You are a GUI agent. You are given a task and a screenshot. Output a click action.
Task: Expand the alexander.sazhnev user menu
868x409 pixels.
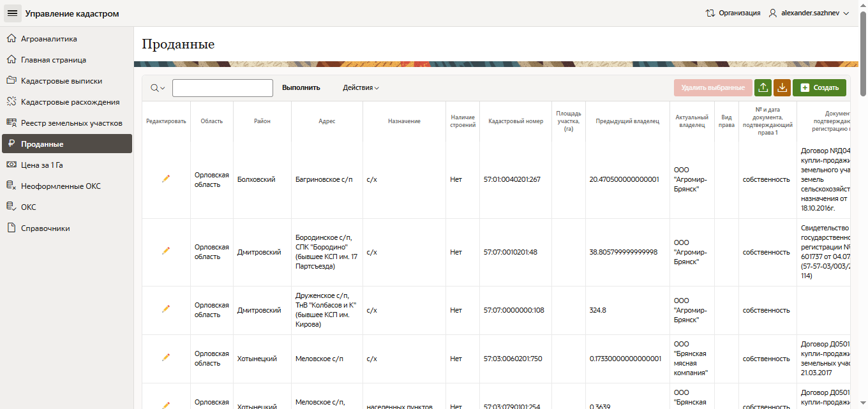click(x=809, y=13)
